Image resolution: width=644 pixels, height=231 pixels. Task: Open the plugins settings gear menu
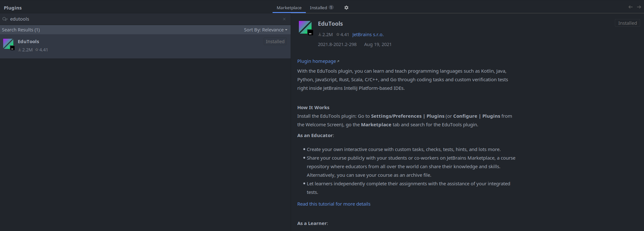pyautogui.click(x=346, y=8)
